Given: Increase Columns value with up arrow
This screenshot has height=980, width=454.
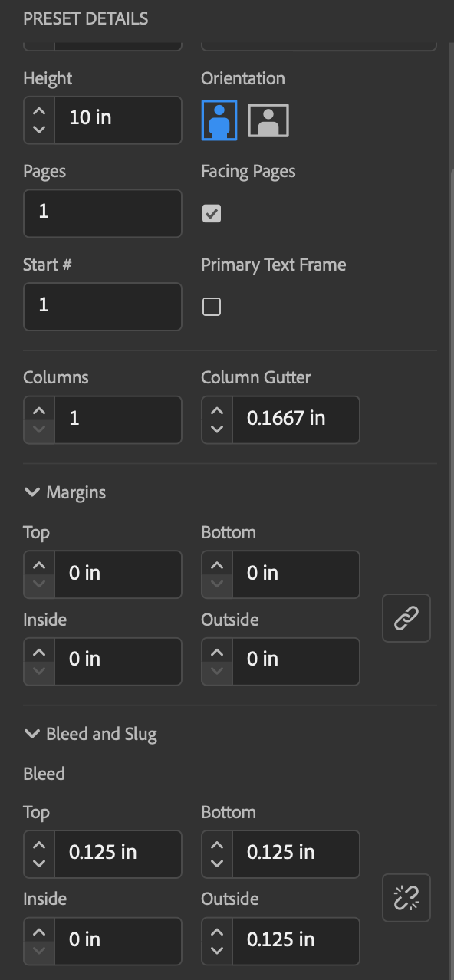Looking at the screenshot, I should (38, 409).
